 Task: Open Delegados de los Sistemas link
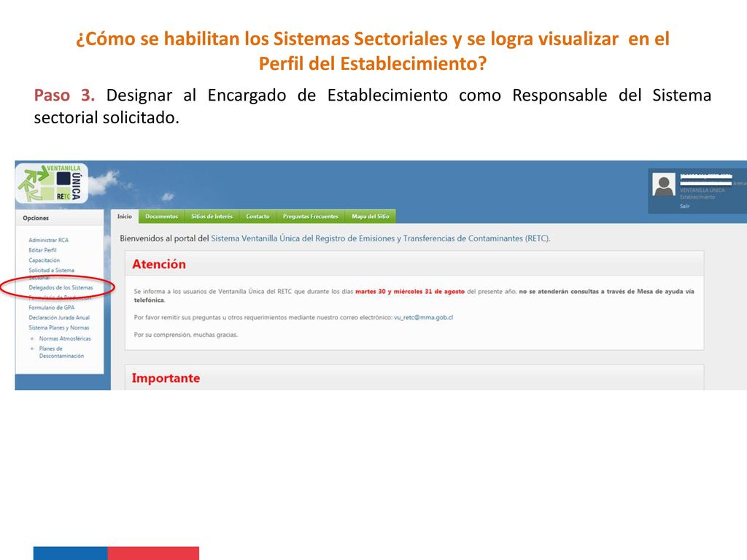click(61, 287)
